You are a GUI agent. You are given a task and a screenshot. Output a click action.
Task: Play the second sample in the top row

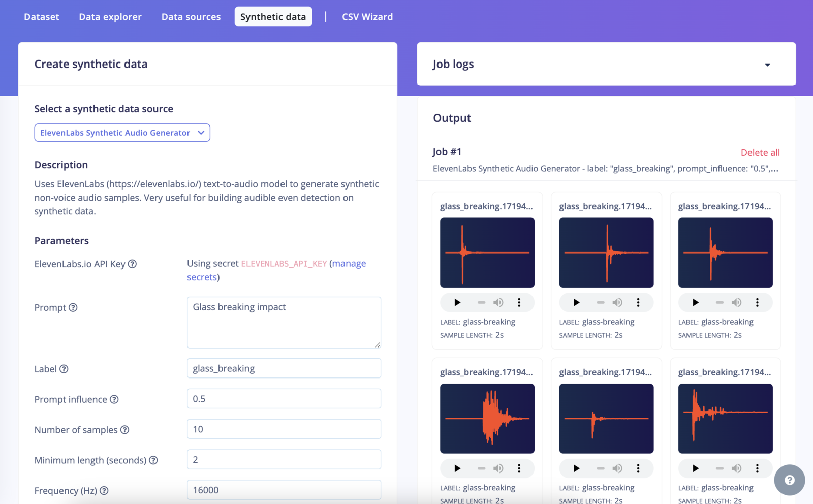(x=576, y=302)
